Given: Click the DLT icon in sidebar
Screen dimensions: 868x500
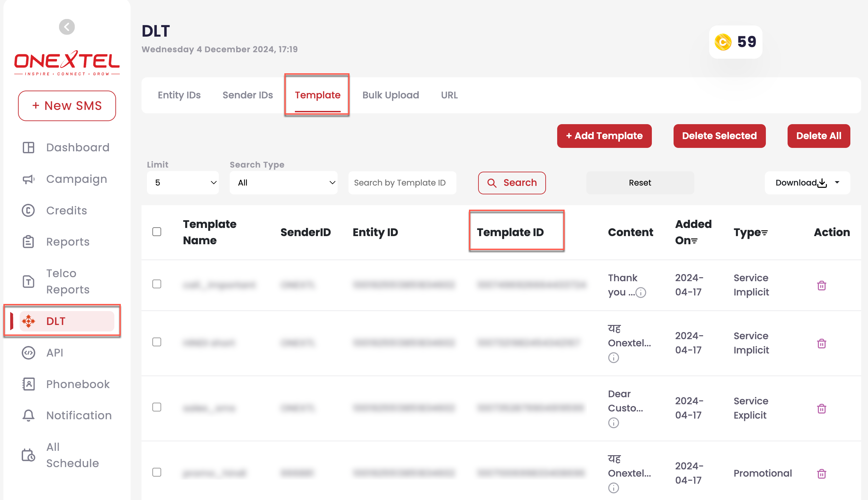Looking at the screenshot, I should pyautogui.click(x=29, y=321).
